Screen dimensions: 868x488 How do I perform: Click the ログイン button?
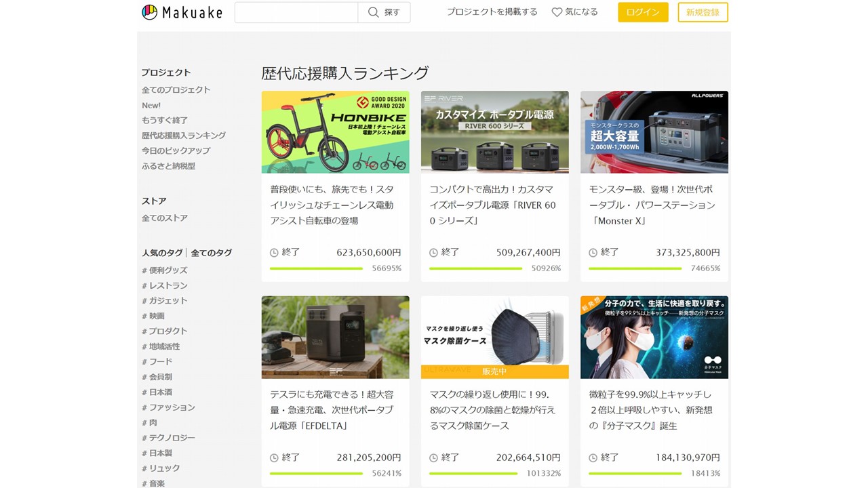click(643, 12)
